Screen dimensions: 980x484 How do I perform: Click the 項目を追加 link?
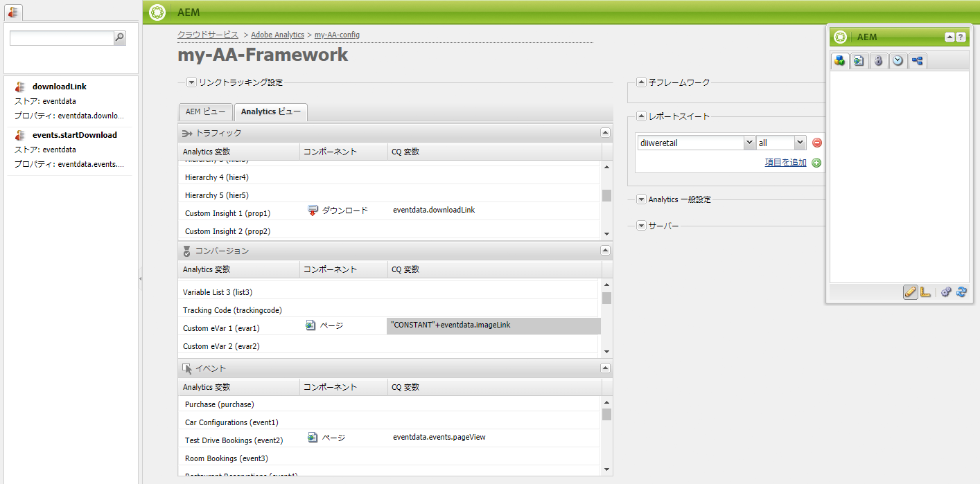pos(786,163)
